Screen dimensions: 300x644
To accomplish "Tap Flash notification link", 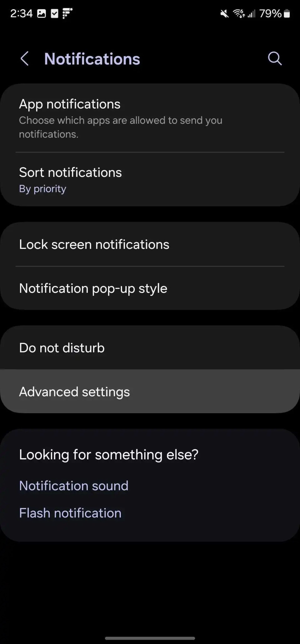I will coord(70,513).
